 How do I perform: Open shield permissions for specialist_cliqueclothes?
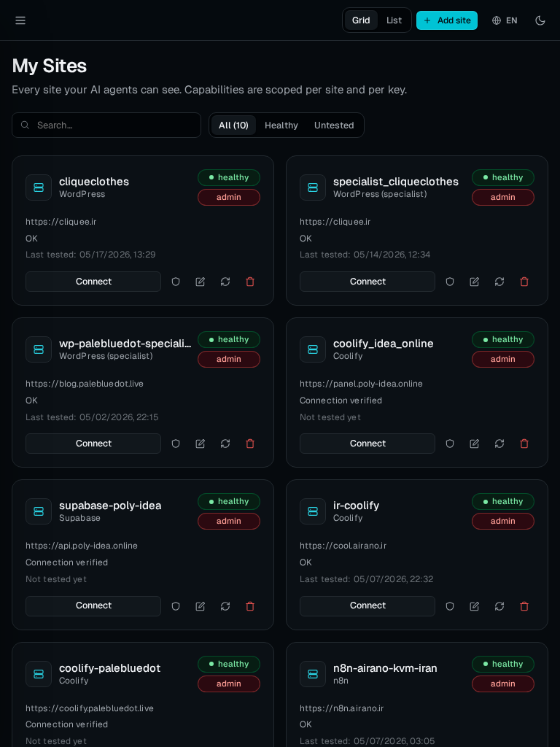450,282
